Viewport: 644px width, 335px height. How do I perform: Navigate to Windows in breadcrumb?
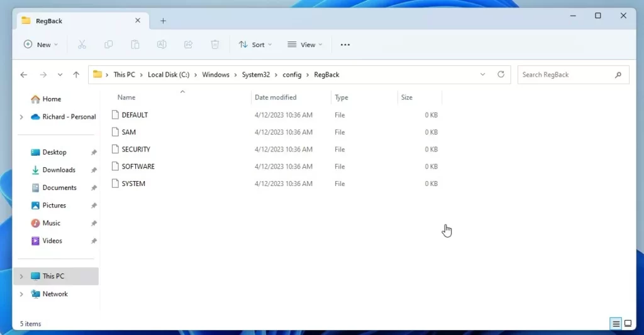click(x=216, y=75)
